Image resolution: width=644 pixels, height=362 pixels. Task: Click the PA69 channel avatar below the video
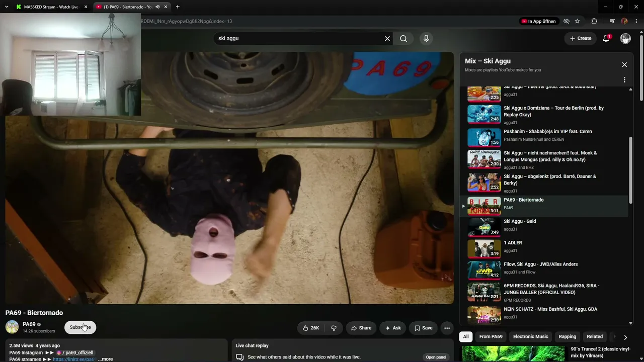point(12,327)
